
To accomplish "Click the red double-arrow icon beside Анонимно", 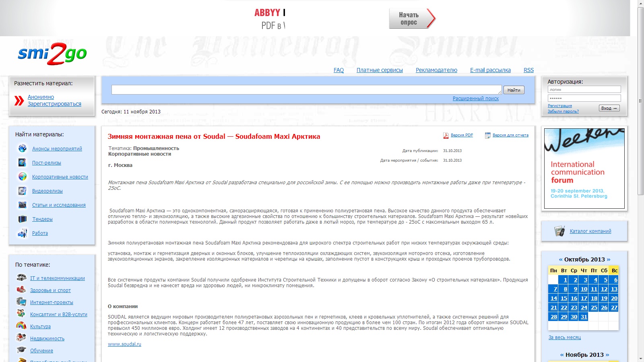I will coord(19,101).
